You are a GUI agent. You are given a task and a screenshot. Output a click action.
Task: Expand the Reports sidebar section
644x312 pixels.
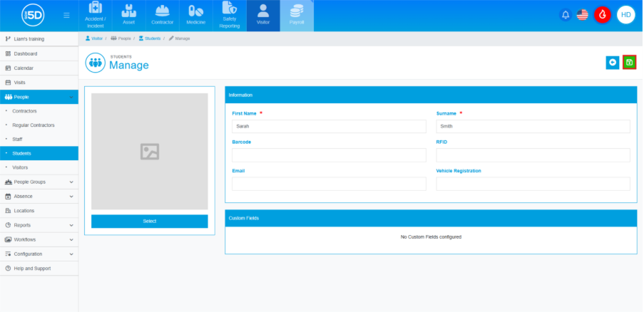tap(39, 225)
